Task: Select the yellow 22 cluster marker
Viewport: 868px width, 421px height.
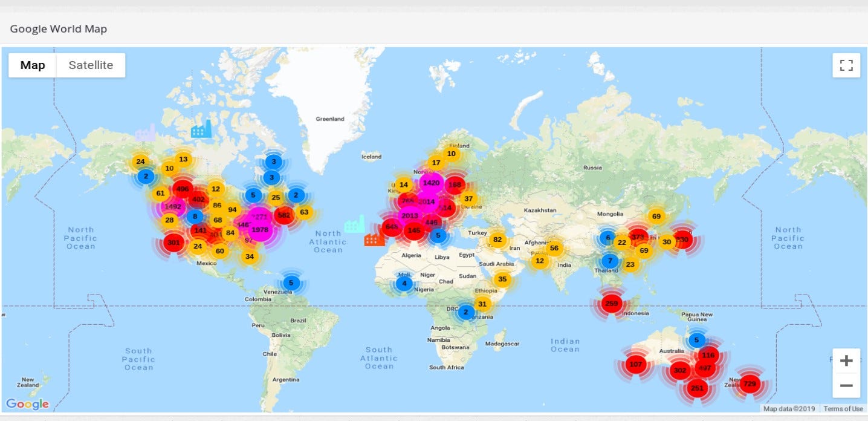Action: click(622, 243)
